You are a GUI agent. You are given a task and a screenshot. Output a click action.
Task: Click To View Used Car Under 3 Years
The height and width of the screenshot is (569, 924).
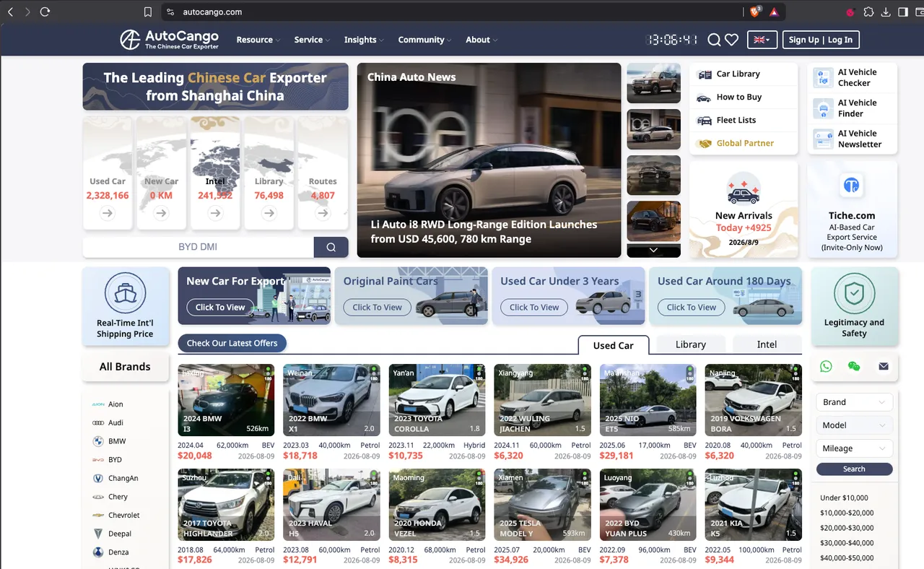point(534,307)
